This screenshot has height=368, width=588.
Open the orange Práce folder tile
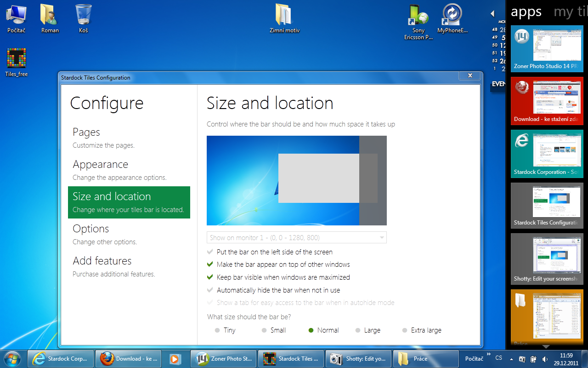(x=547, y=317)
